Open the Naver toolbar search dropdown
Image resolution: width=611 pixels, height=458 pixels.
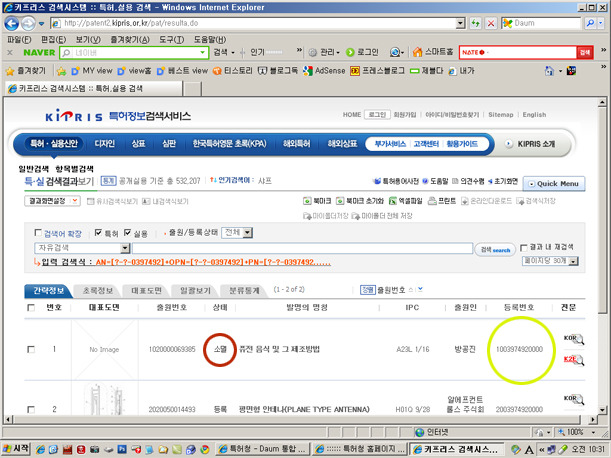tap(203, 52)
